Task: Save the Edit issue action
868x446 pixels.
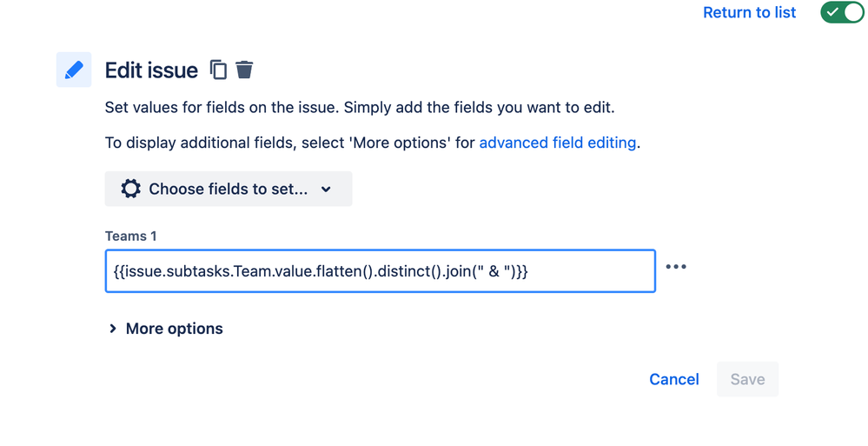Action: (747, 380)
